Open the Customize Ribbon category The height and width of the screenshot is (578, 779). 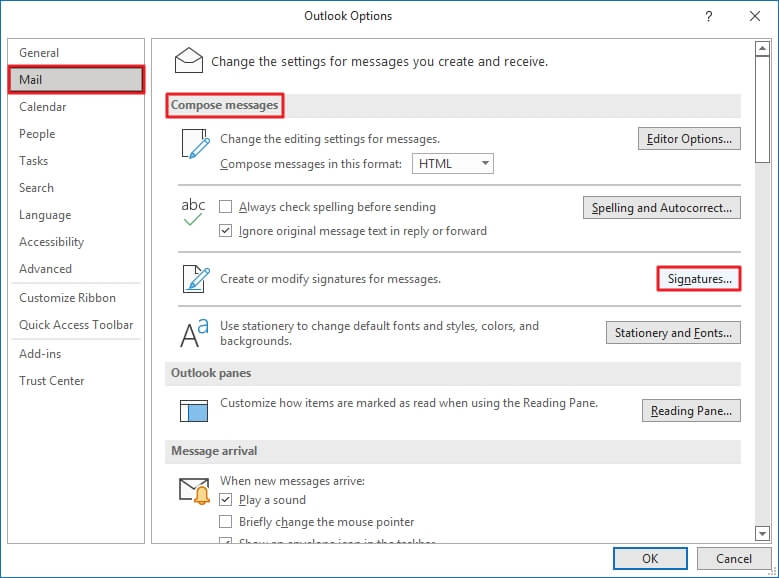point(76,298)
